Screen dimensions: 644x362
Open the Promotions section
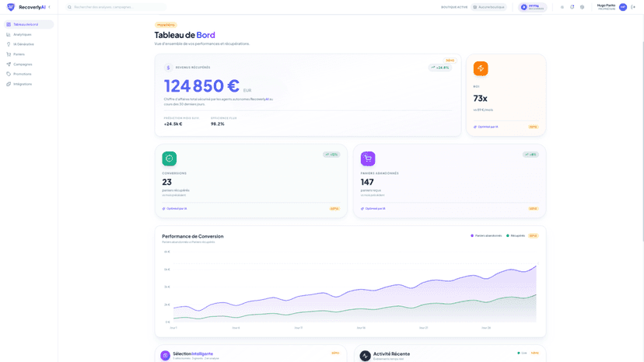coord(29,74)
